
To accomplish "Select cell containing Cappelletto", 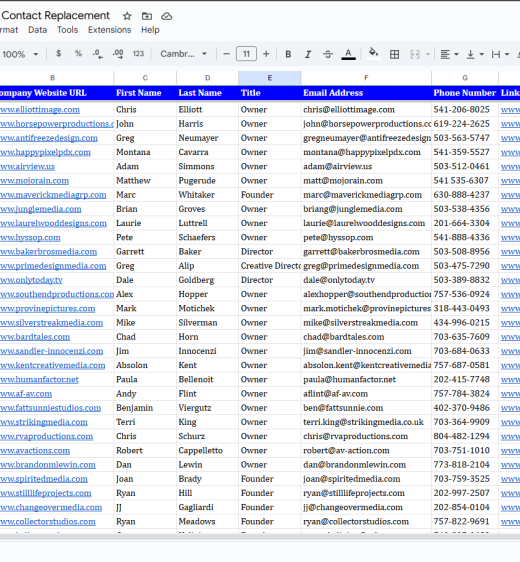I will 207,451.
